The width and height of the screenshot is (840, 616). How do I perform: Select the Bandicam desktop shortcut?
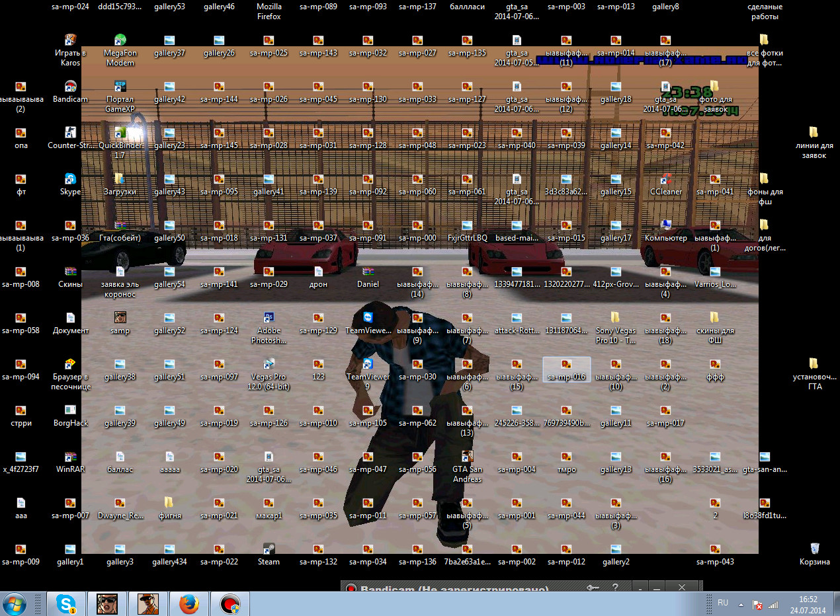tap(70, 91)
